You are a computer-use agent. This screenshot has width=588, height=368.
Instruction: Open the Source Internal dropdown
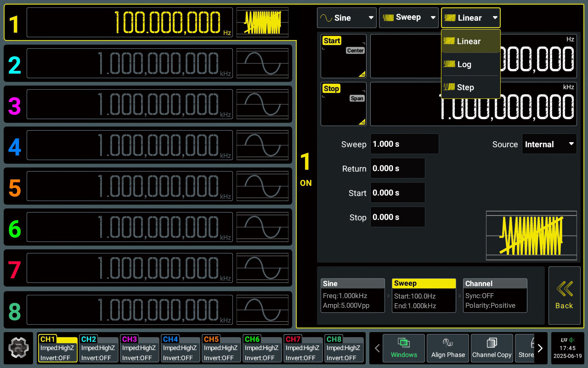(549, 144)
